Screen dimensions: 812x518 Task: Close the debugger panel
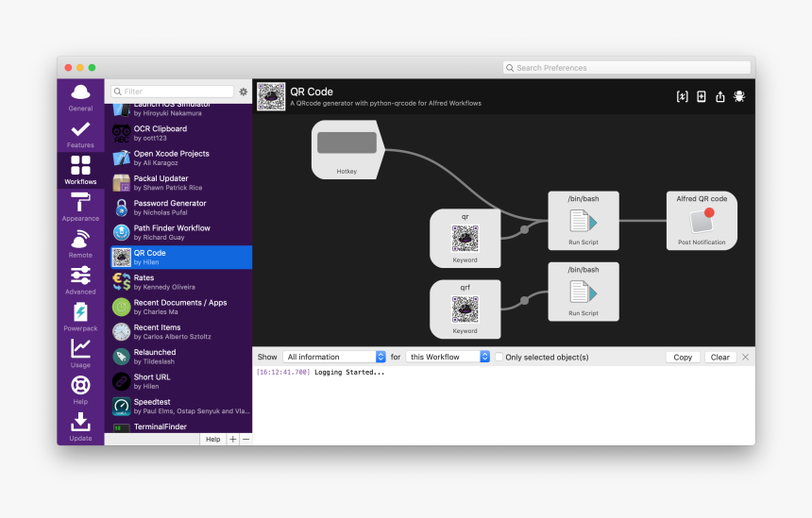745,357
